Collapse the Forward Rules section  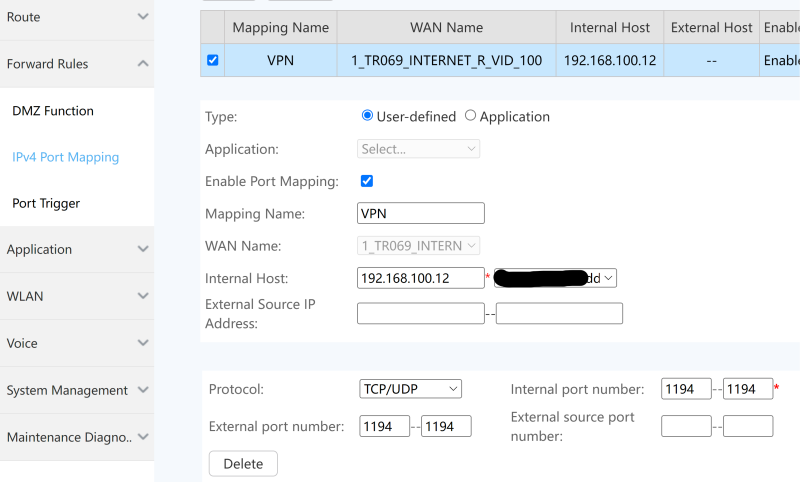pyautogui.click(x=143, y=64)
